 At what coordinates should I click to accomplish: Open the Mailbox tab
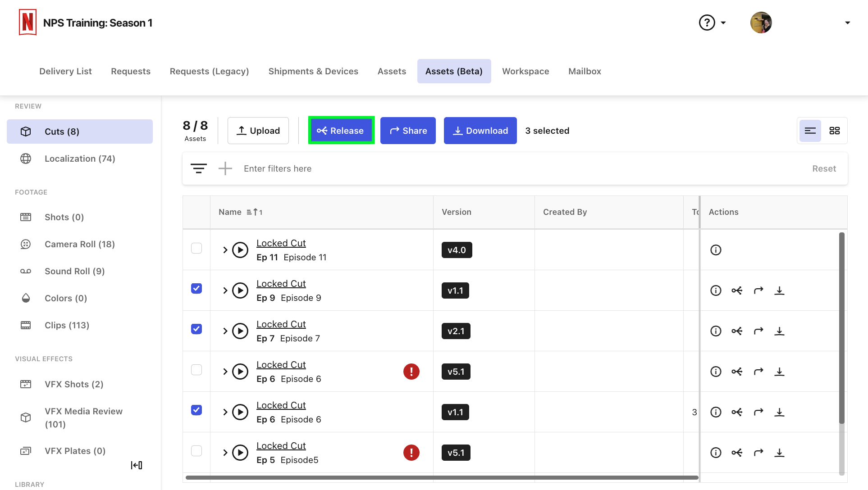pos(585,71)
